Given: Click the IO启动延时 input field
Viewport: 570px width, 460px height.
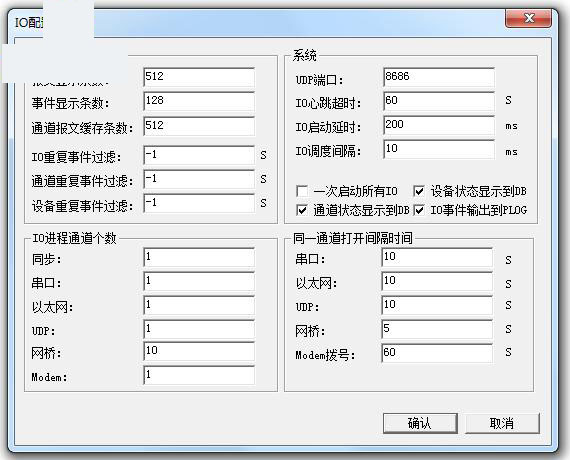Looking at the screenshot, I should click(x=439, y=125).
